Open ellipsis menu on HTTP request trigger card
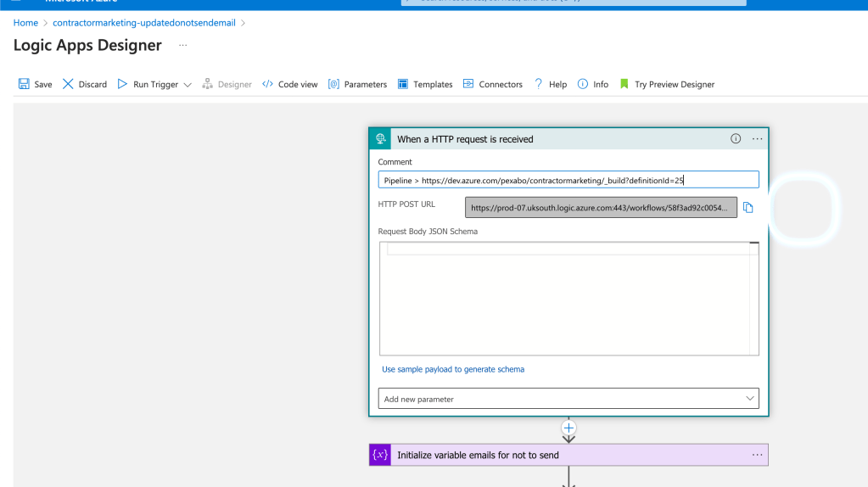Image resolution: width=868 pixels, height=487 pixels. 758,139
